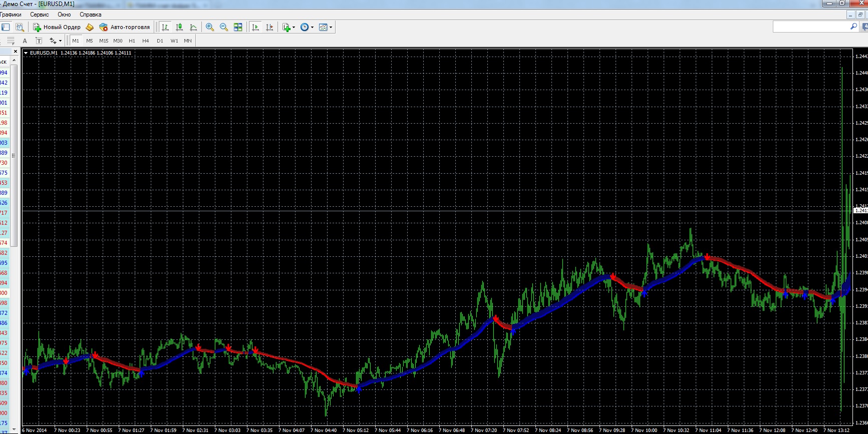Image resolution: width=868 pixels, height=434 pixels.
Task: Open the Market Watch panel icon
Action: [6, 27]
